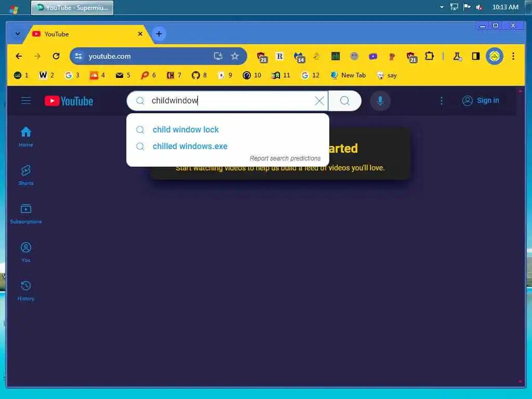This screenshot has width=532, height=399.
Task: Open Shorts in the sidebar
Action: click(26, 176)
